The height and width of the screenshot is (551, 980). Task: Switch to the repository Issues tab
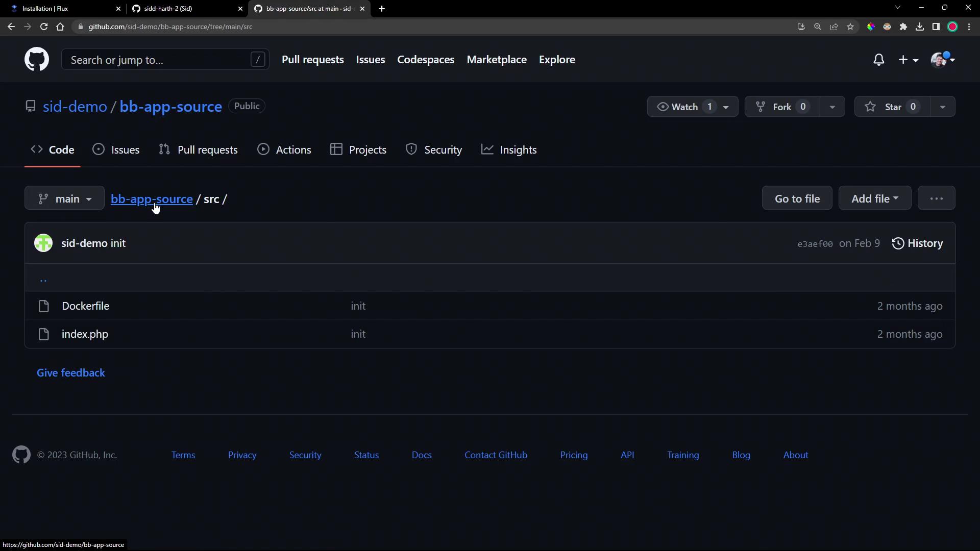click(116, 150)
